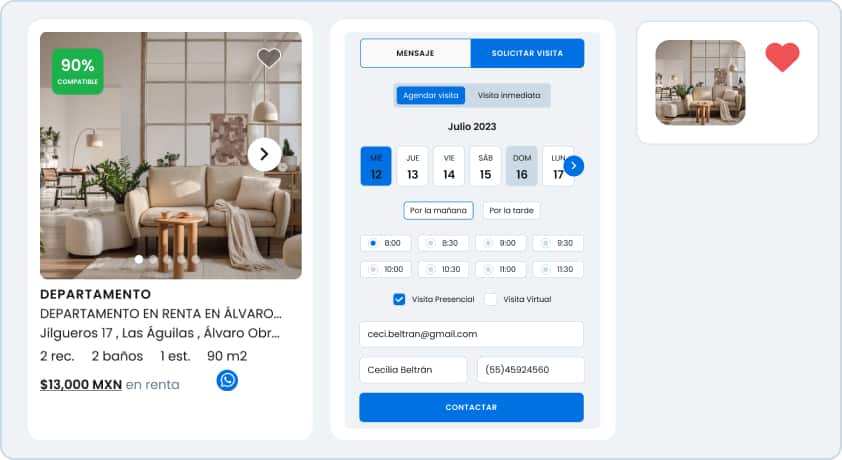This screenshot has height=460, width=842.
Task: Select the 11:30 time slot
Action: 558,269
